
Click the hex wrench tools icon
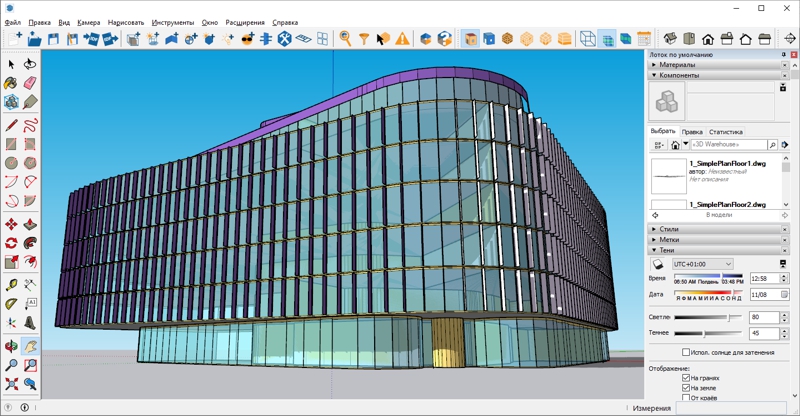(285, 39)
